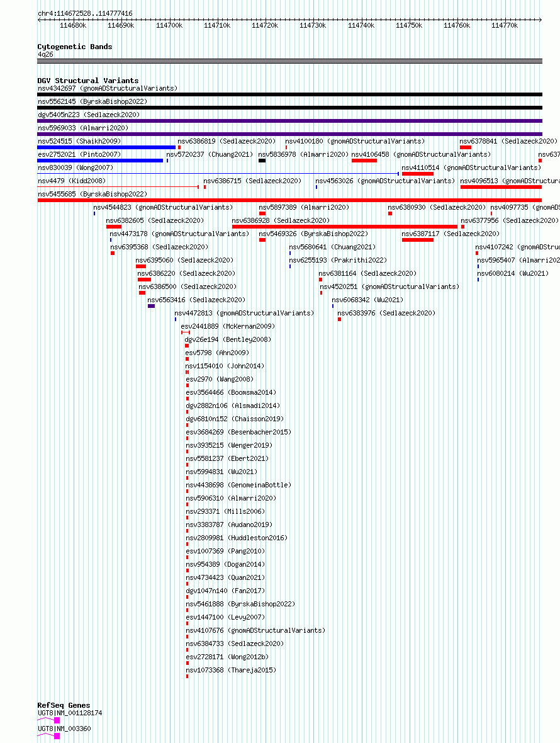Select nsv4106458 gnomADStructuralVariants label
560x743 pixels.
click(x=421, y=154)
